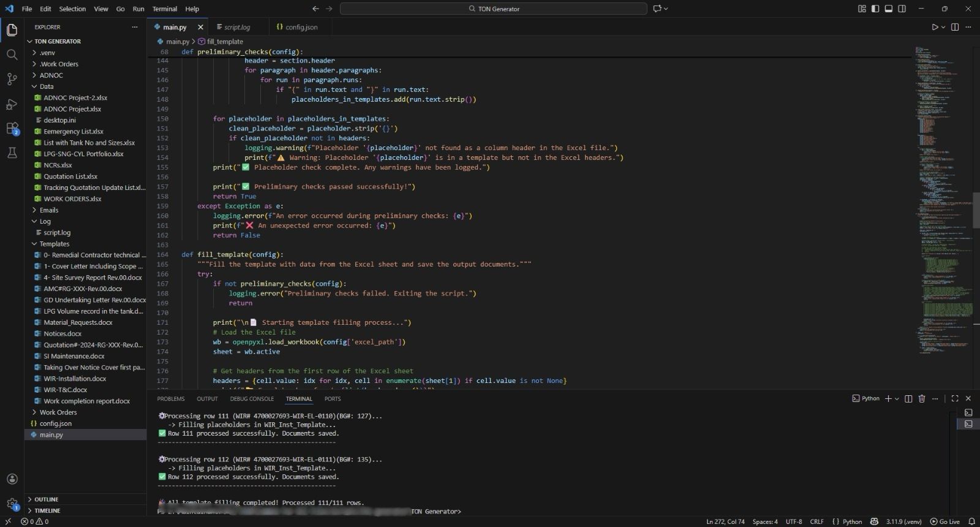980x527 pixels.
Task: Click the Ln 272, Col 74 position indicator
Action: pyautogui.click(x=725, y=521)
